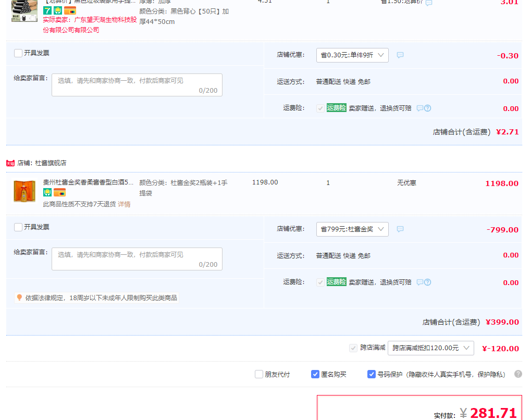Uncheck 匿名购买 option

coord(315,374)
